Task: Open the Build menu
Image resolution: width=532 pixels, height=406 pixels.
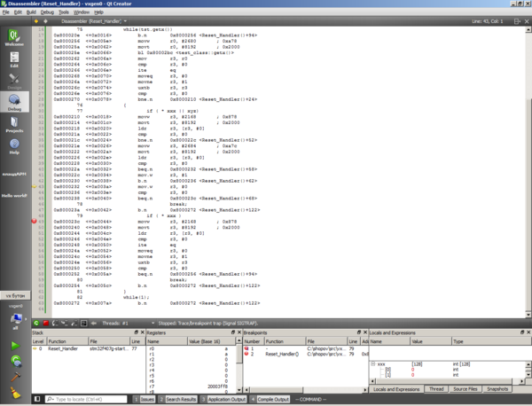Action: pos(31,12)
